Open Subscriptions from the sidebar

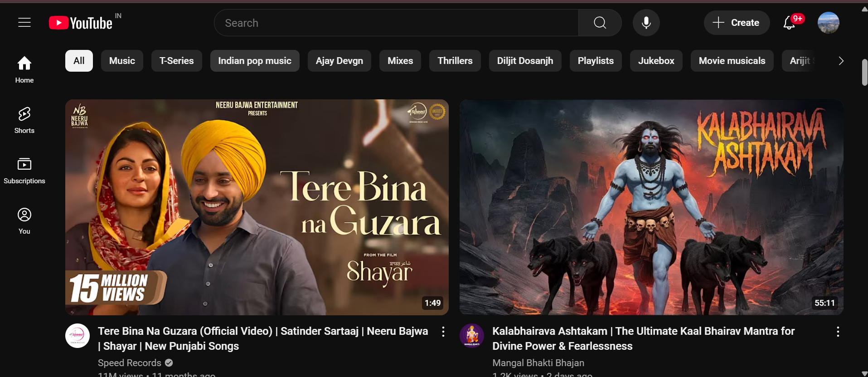pyautogui.click(x=24, y=171)
